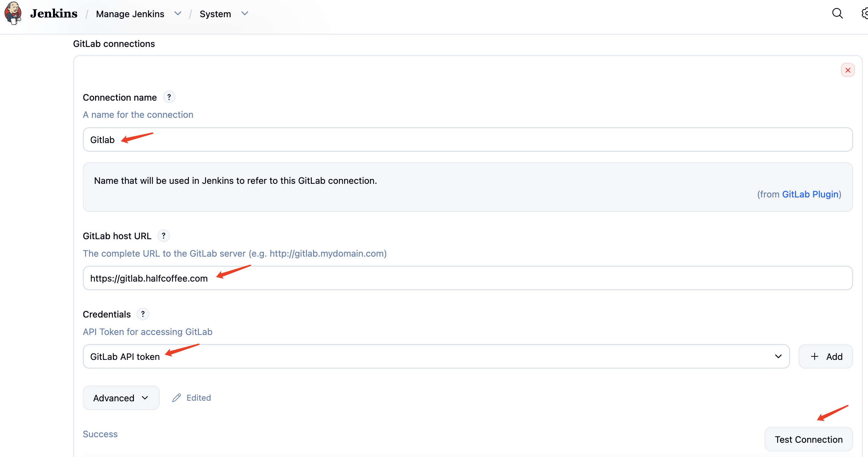The image size is (868, 457).
Task: Open the GitLab Plugin link
Action: click(x=810, y=194)
